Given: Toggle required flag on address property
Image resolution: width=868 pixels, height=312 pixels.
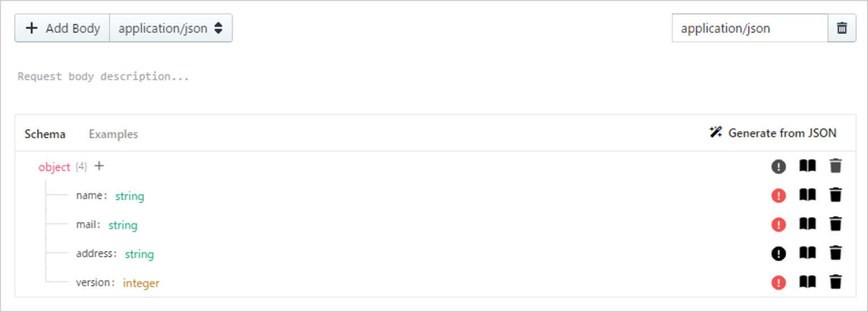Looking at the screenshot, I should [x=779, y=254].
